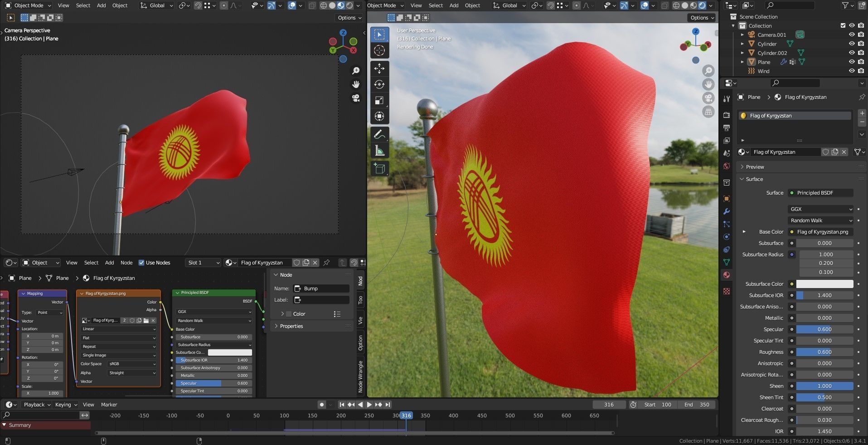Image resolution: width=868 pixels, height=445 pixels.
Task: Disable Wind object in renders
Action: coord(861,71)
